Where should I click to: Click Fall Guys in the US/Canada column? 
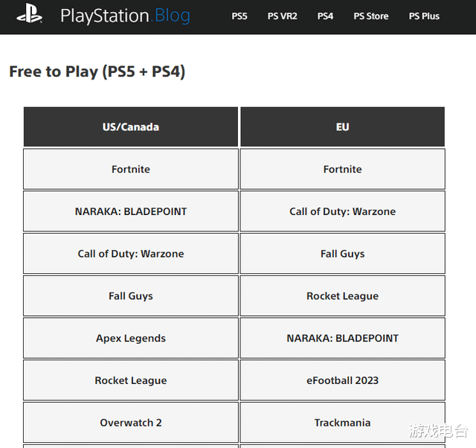pyautogui.click(x=131, y=296)
